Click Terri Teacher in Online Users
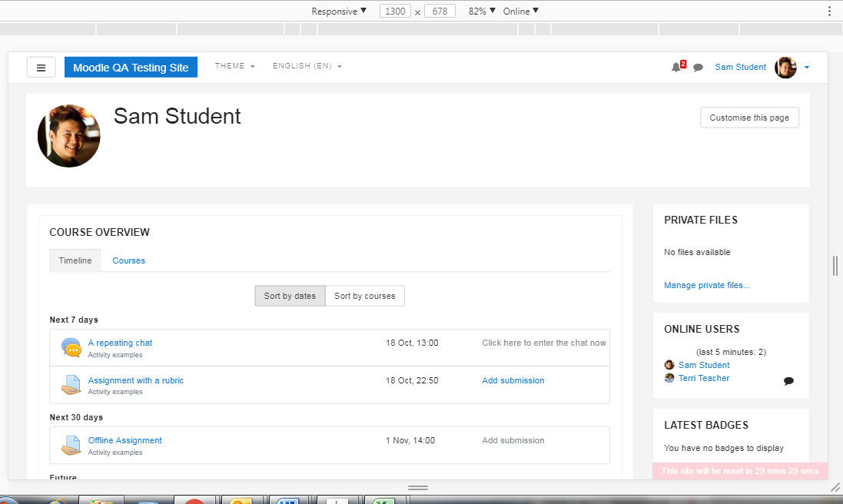 click(704, 378)
